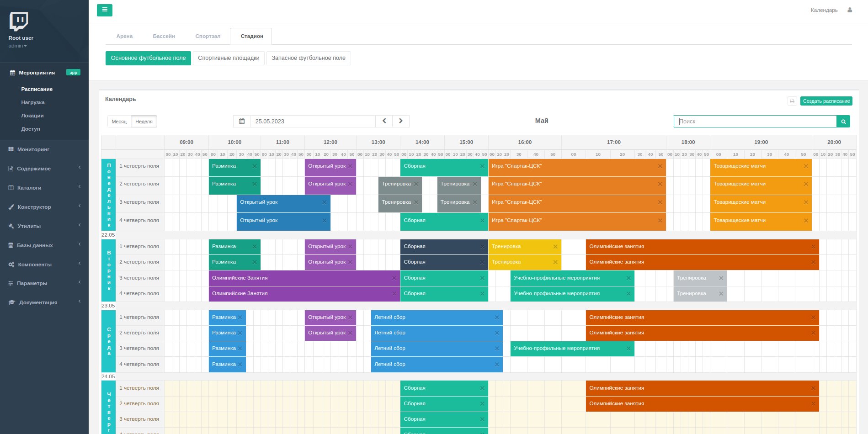Select Спортивные площадки field filter
Viewport: 868px width, 434px height.
229,58
